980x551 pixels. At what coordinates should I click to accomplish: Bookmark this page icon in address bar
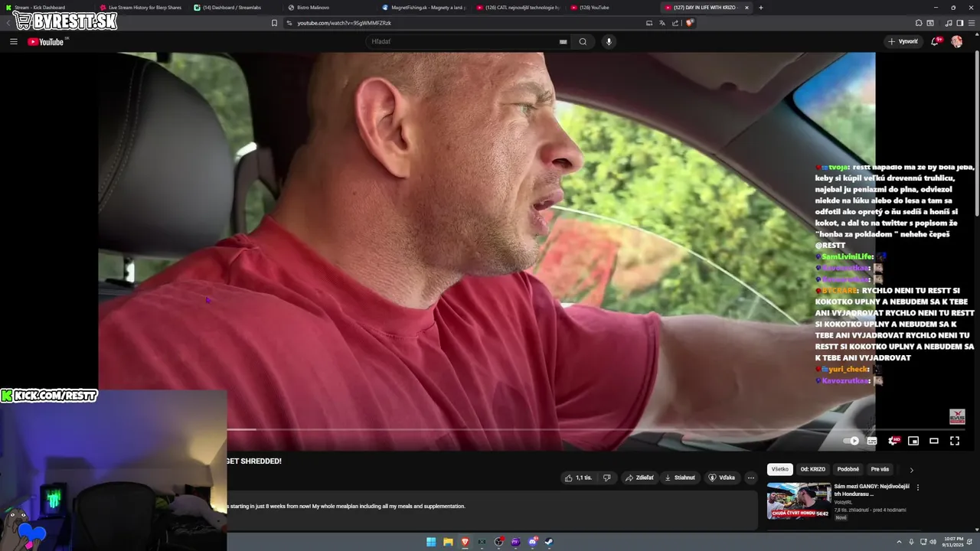coord(274,23)
